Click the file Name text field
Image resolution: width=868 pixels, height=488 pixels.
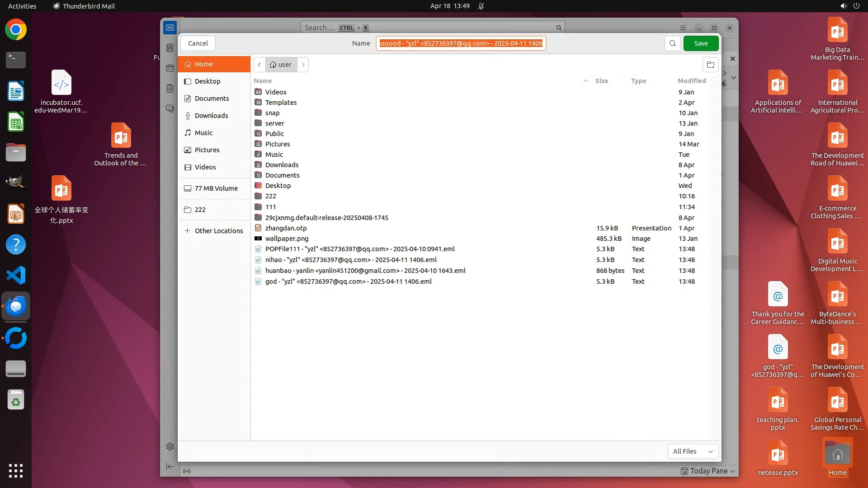[x=461, y=43]
